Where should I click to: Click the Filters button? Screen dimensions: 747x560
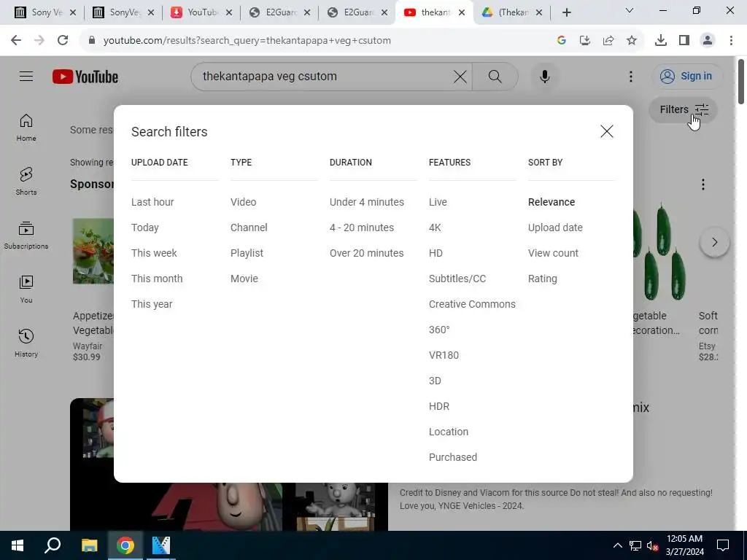point(683,109)
